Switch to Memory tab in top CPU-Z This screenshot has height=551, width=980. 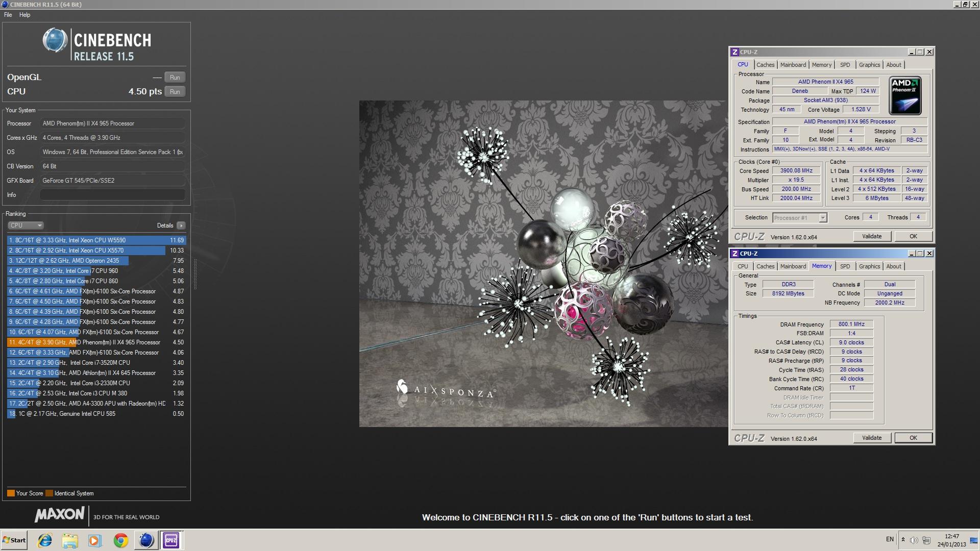(x=822, y=65)
